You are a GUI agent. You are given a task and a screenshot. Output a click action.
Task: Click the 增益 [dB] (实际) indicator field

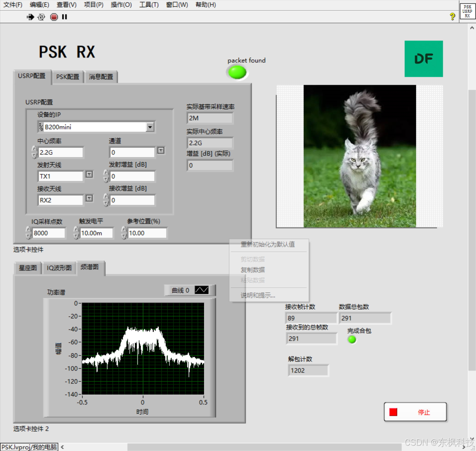click(210, 165)
